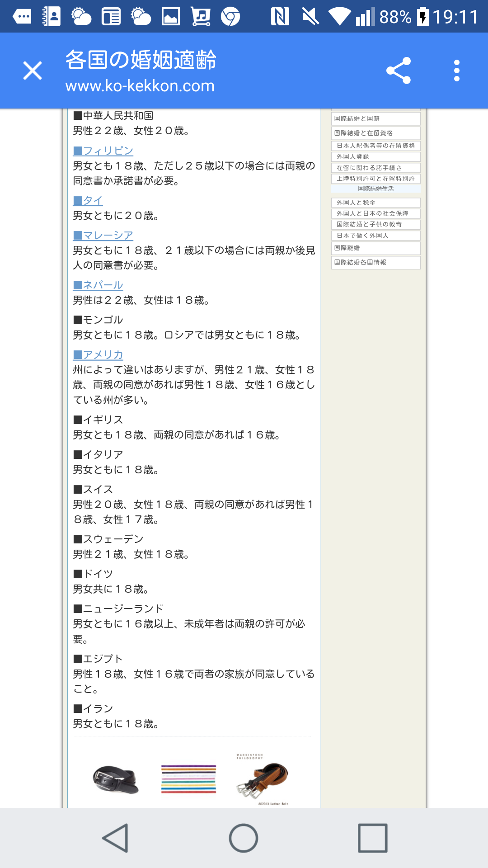Tap the news notification icon in status bar

111,17
